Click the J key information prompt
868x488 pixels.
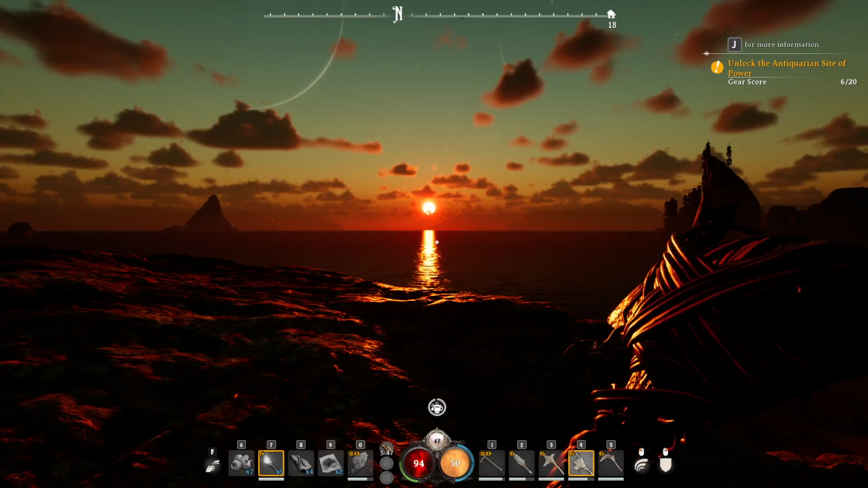(x=734, y=44)
